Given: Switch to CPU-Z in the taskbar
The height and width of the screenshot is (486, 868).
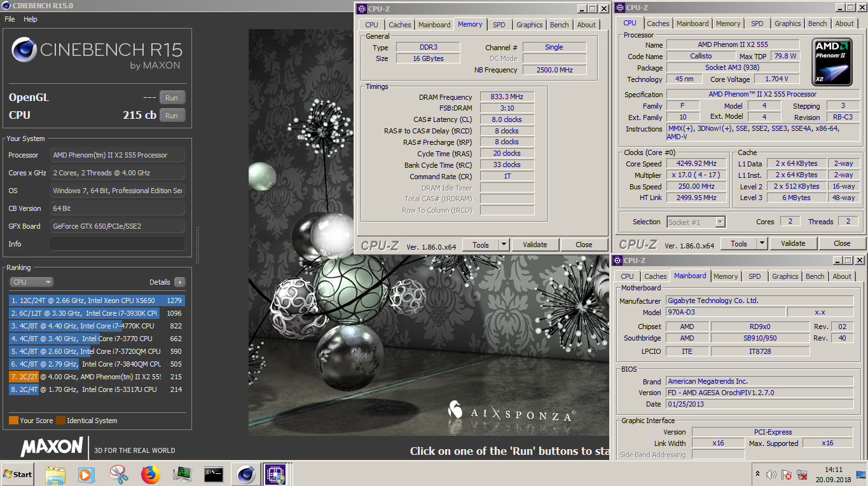Looking at the screenshot, I should [x=275, y=474].
